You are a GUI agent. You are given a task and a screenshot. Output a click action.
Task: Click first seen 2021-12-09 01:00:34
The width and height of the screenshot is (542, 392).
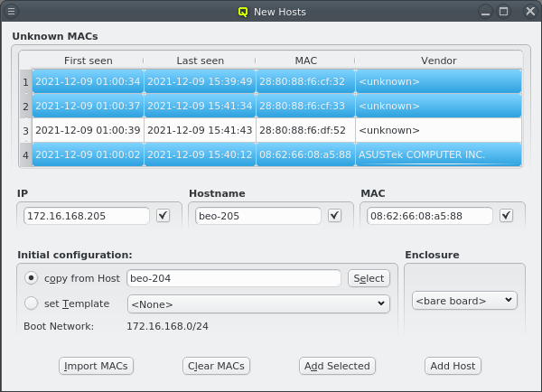[x=88, y=81]
